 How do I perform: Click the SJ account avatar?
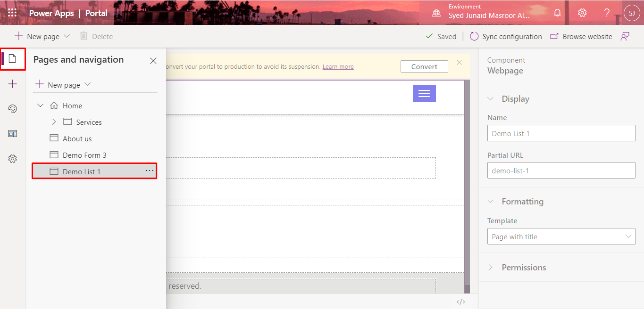point(632,13)
